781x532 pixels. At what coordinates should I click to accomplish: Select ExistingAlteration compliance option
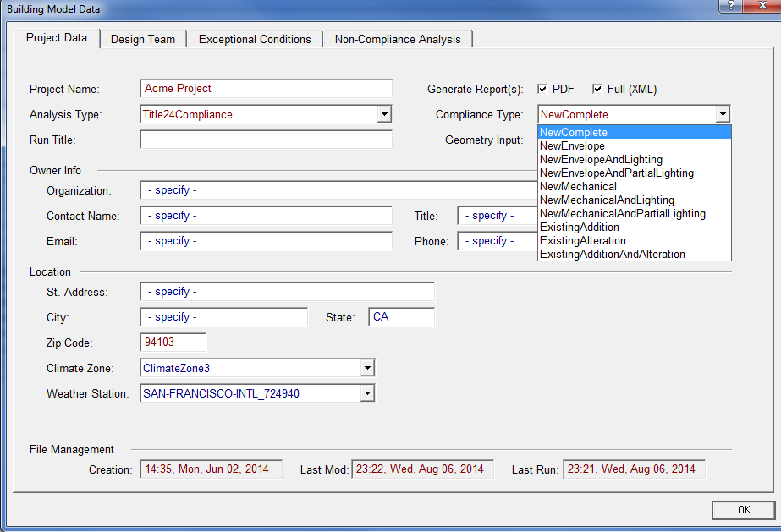(577, 240)
